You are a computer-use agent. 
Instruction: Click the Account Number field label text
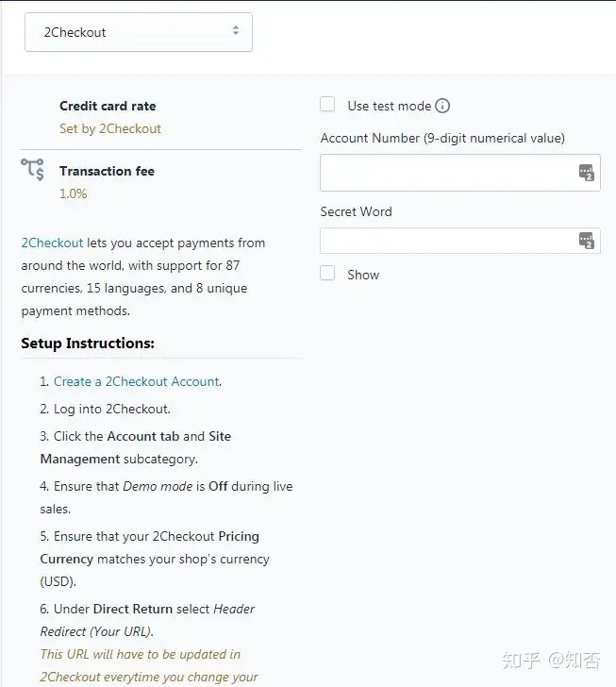pyautogui.click(x=442, y=138)
